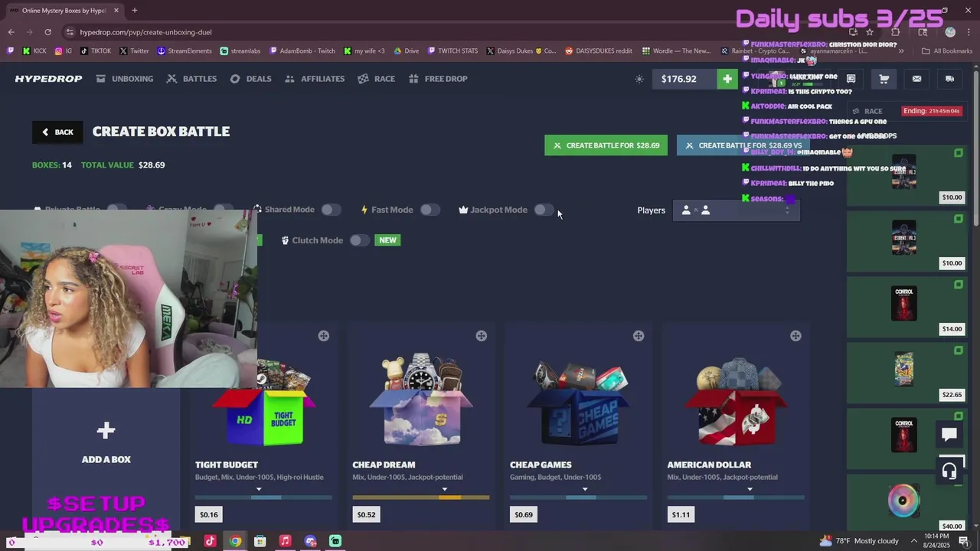Open the All Bookmarks folder
Viewport: 980px width, 551px height.
(947, 51)
